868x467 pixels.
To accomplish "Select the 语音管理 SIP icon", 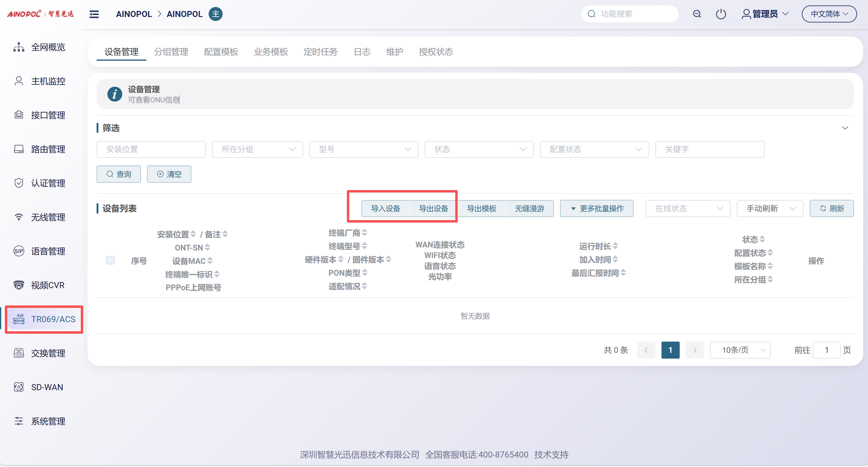I will 19,251.
